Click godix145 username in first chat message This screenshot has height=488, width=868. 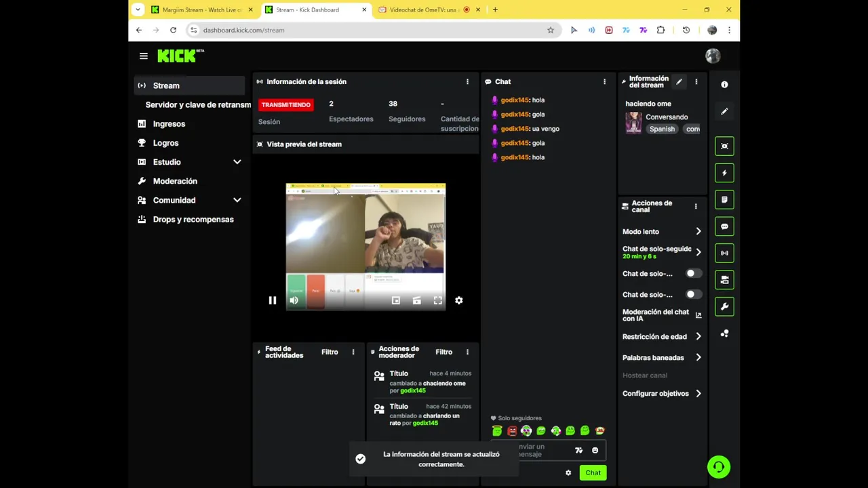click(x=515, y=100)
